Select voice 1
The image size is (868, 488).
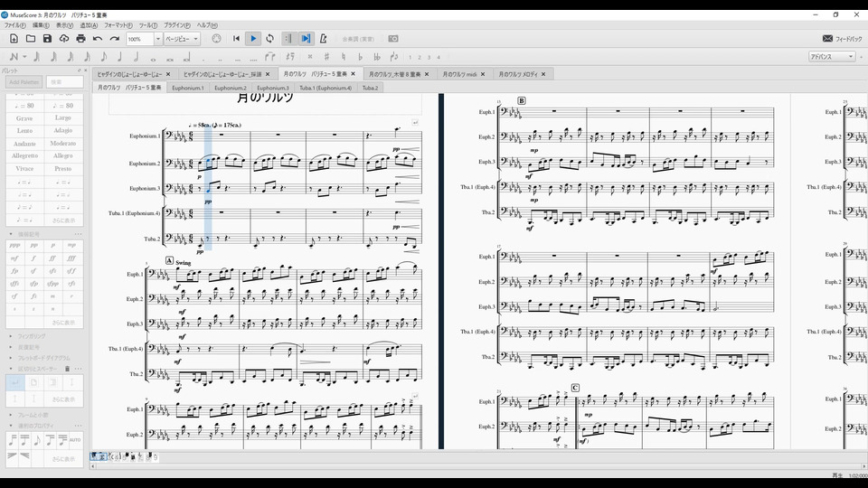(x=410, y=57)
